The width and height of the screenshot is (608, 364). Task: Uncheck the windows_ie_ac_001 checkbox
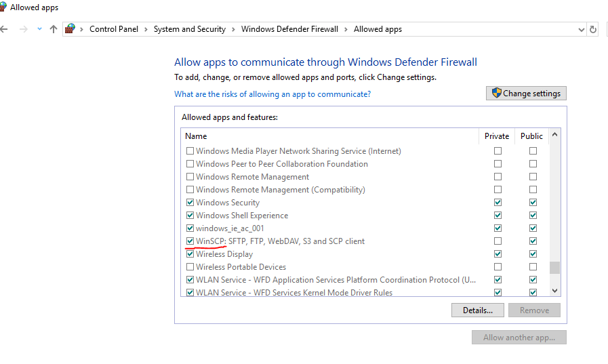(190, 228)
